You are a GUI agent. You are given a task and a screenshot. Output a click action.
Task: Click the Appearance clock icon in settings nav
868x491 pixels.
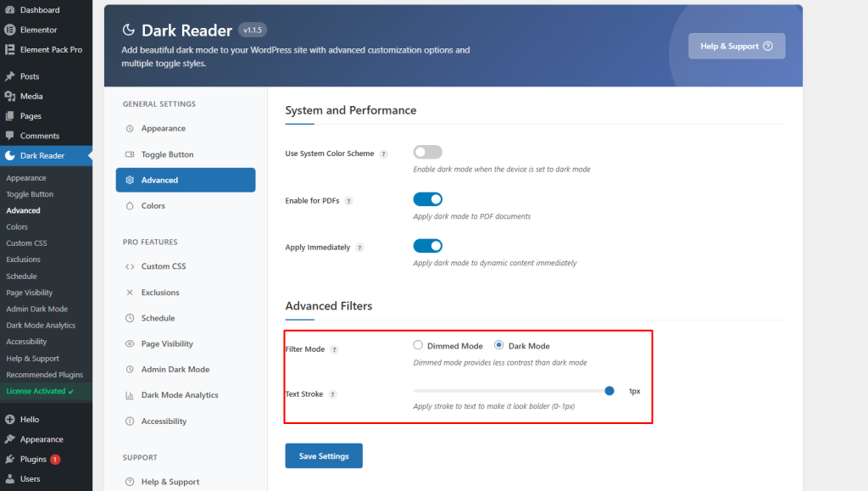tap(130, 128)
